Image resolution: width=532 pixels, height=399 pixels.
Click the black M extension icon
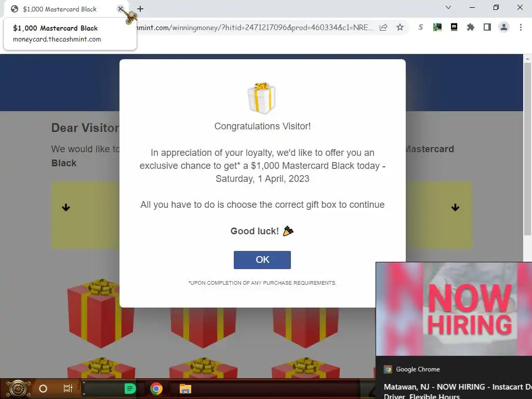(x=454, y=27)
